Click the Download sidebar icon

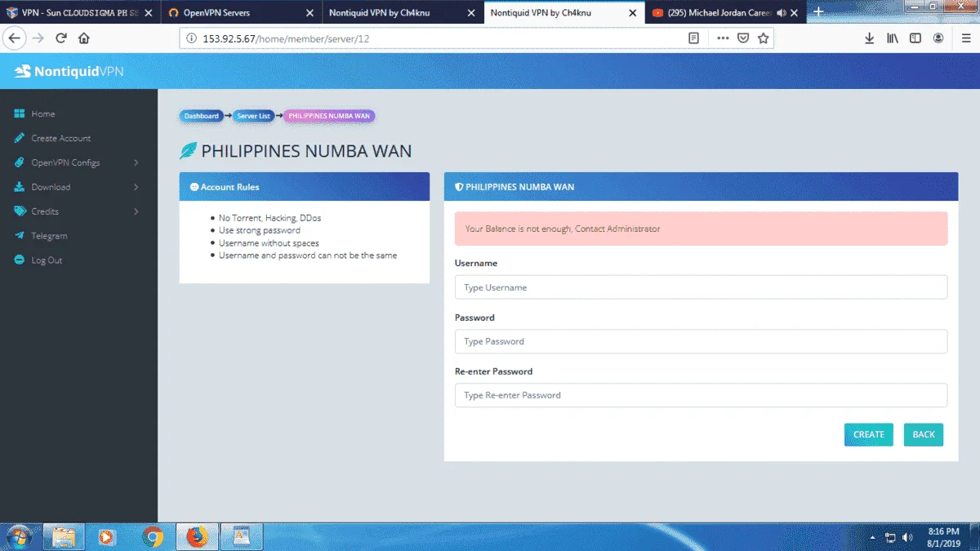[20, 188]
